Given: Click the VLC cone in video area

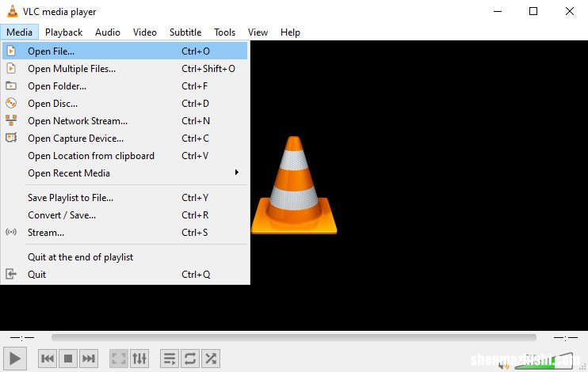Looking at the screenshot, I should click(294, 185).
